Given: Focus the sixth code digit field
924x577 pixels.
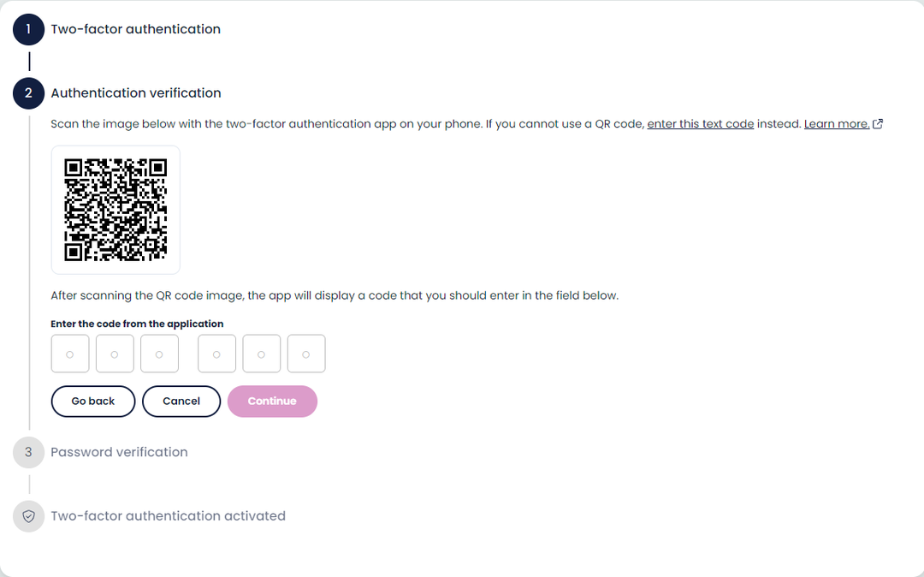Looking at the screenshot, I should point(306,354).
